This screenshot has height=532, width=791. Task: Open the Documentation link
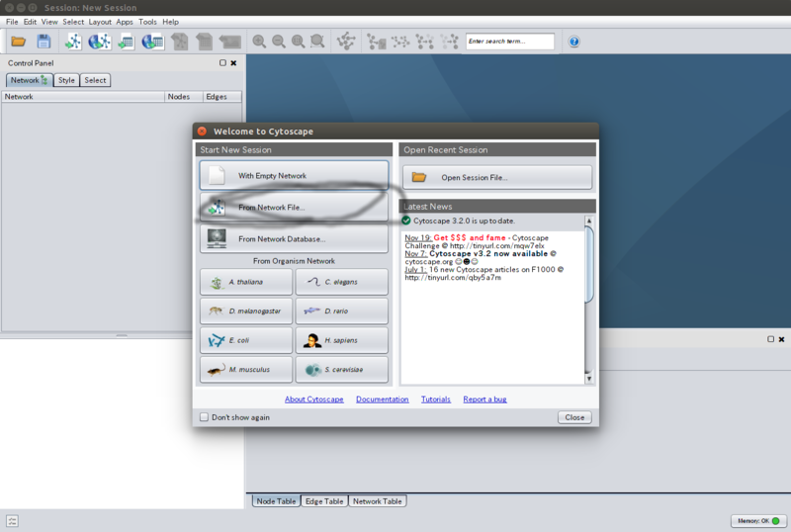tap(383, 399)
